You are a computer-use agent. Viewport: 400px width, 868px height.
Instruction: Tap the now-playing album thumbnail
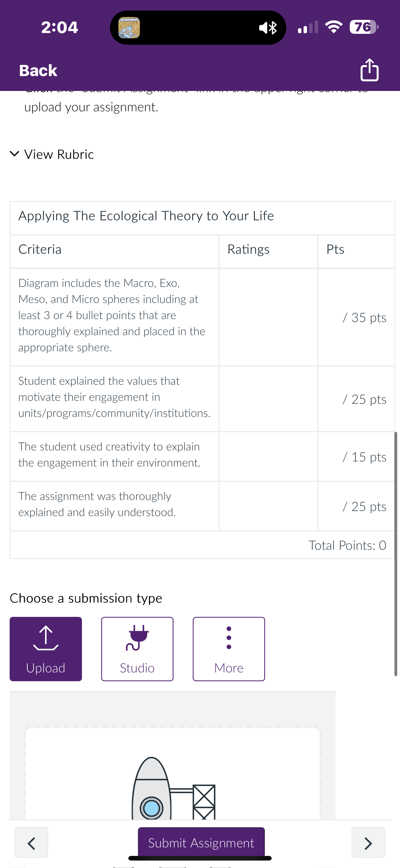coord(129,28)
